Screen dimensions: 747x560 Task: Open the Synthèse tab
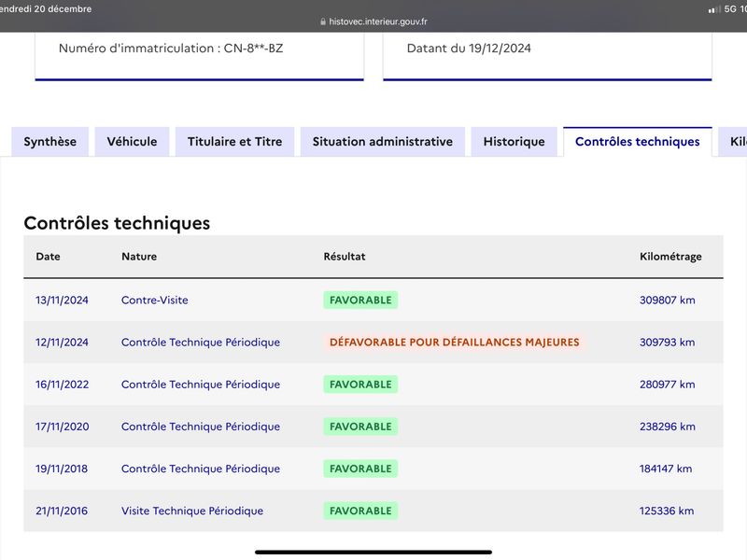50,142
